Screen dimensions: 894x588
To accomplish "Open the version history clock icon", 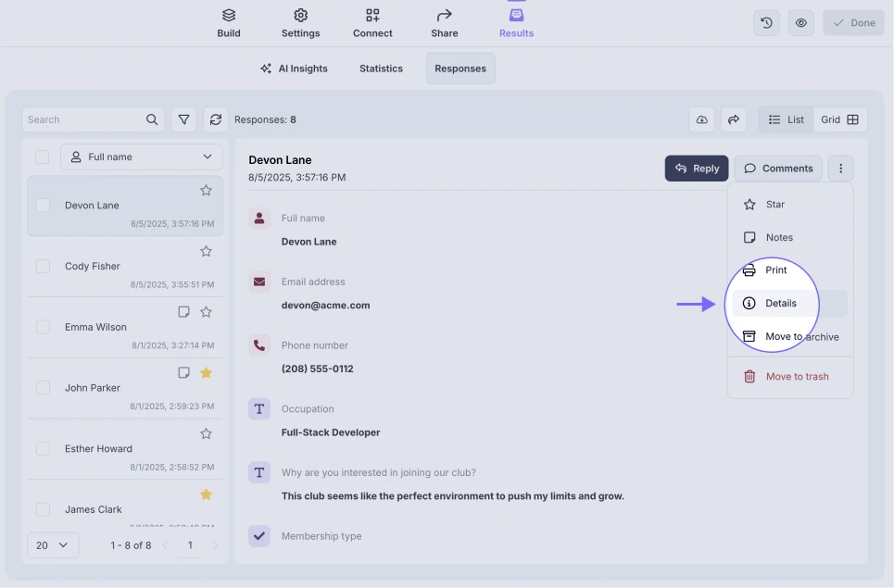I will [766, 23].
